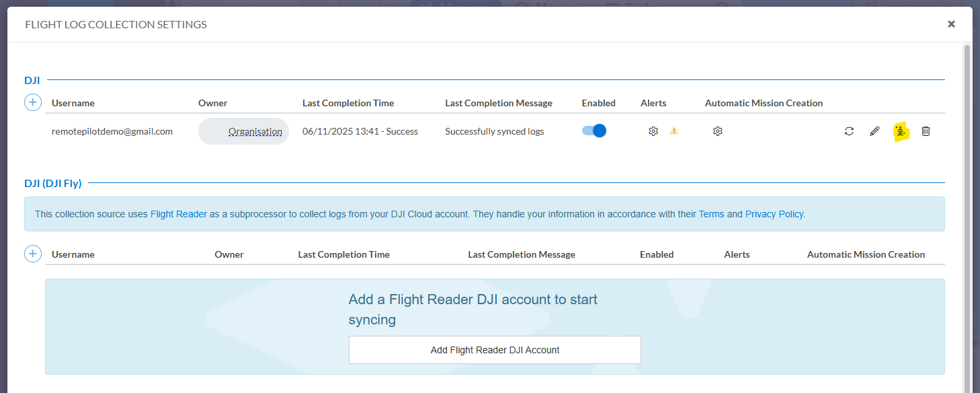Screen dimensions: 980x393
Task: Click the yellow warning triangle in Alerts
Action: 674,131
